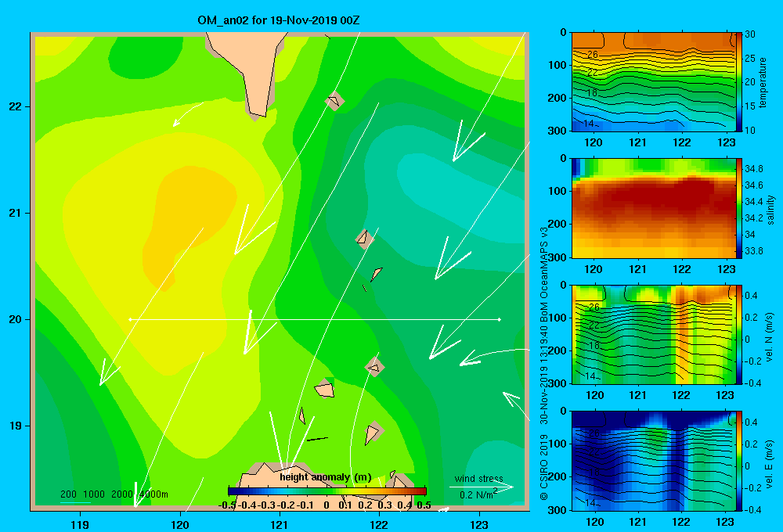Image resolution: width=783 pixels, height=532 pixels.
Task: Click the '100' depth label on the temperature panel
Action: pyautogui.click(x=557, y=65)
